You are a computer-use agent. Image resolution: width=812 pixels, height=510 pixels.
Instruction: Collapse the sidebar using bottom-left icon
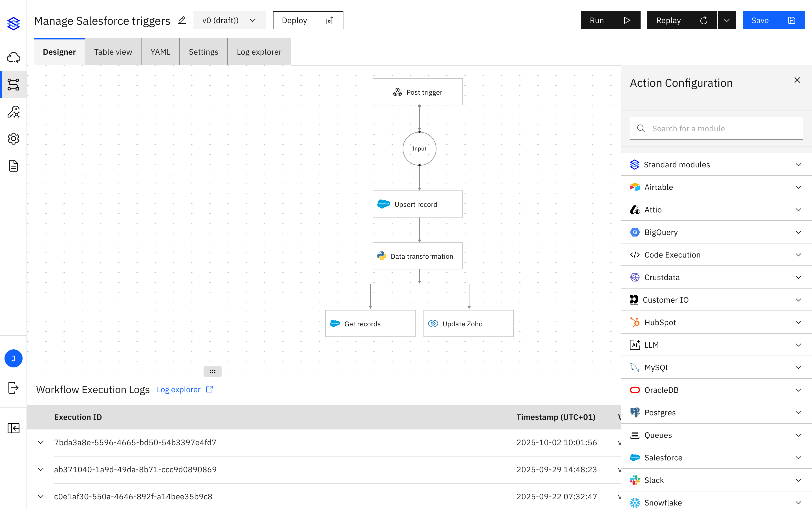(x=14, y=428)
